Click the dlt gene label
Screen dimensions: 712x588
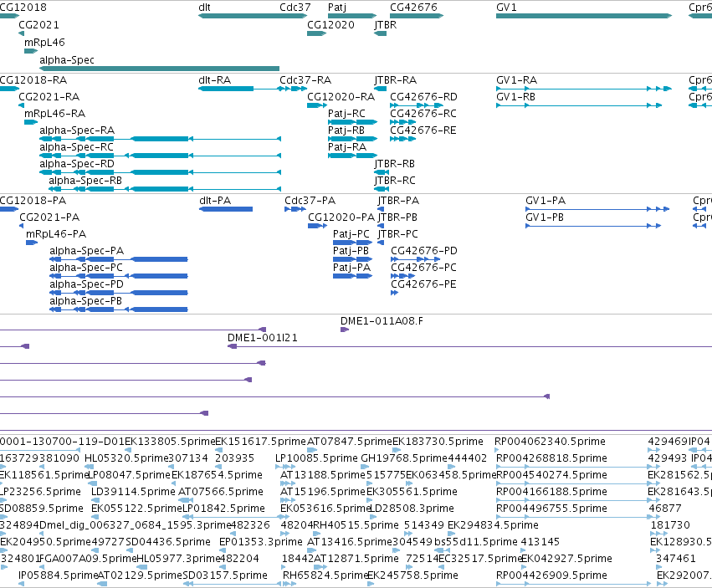[x=204, y=8]
